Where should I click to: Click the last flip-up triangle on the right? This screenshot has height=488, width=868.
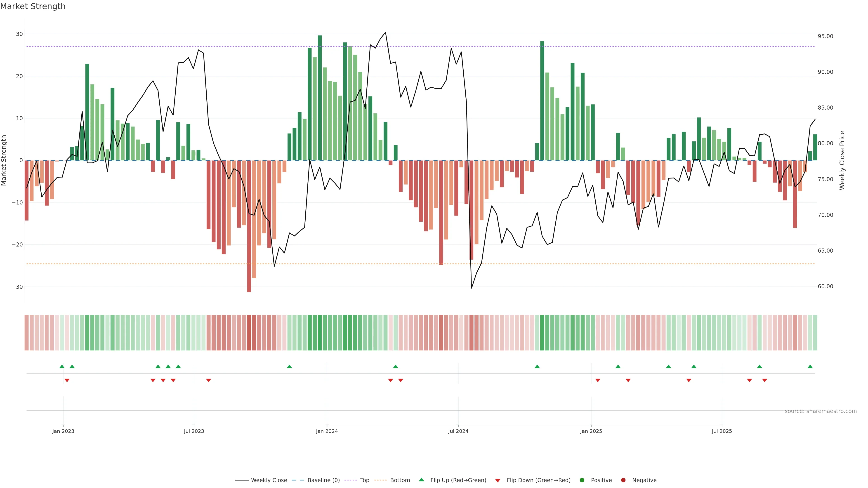(810, 366)
